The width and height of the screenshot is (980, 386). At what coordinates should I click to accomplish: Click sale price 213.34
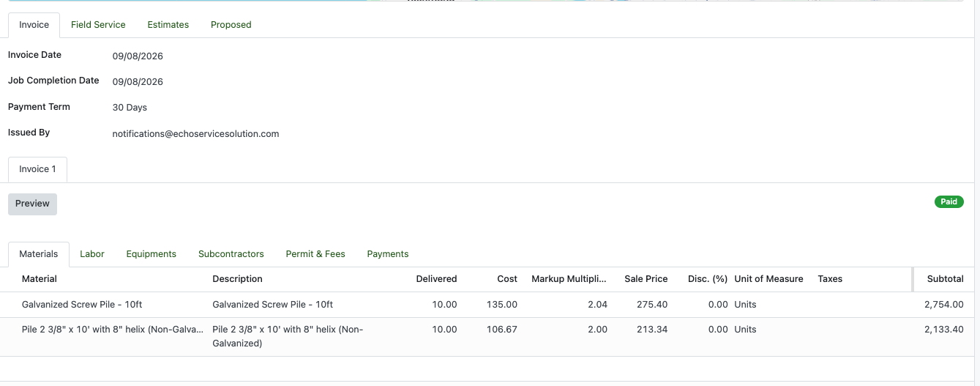coord(652,330)
